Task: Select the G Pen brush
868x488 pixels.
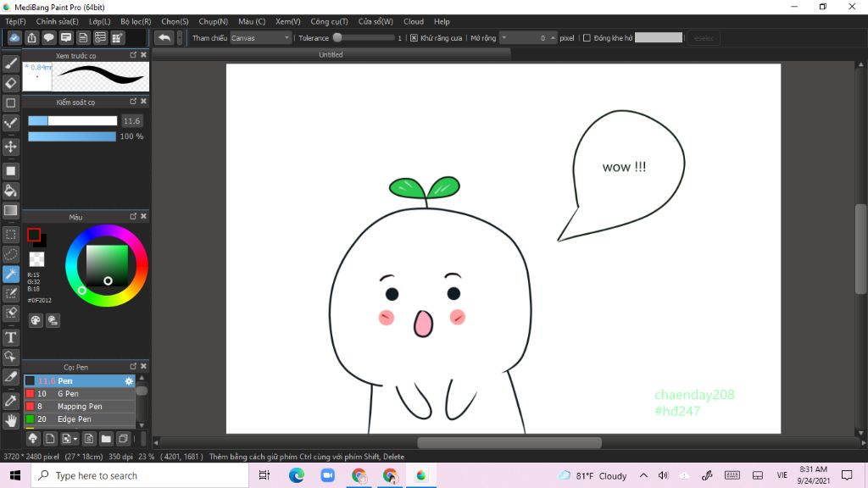Action: click(x=80, y=393)
